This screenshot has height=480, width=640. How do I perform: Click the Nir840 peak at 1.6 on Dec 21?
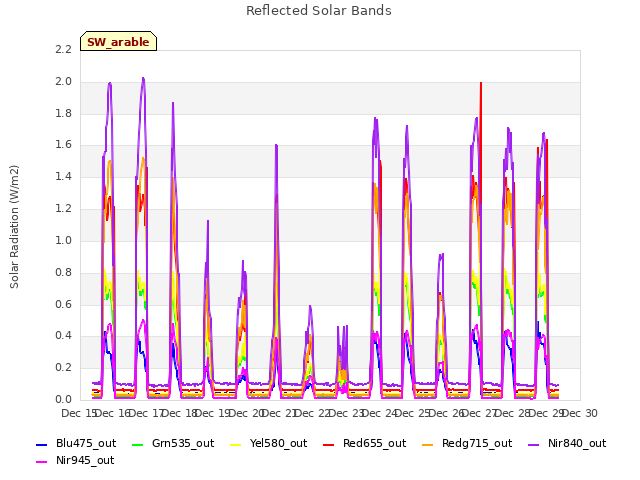point(276,145)
